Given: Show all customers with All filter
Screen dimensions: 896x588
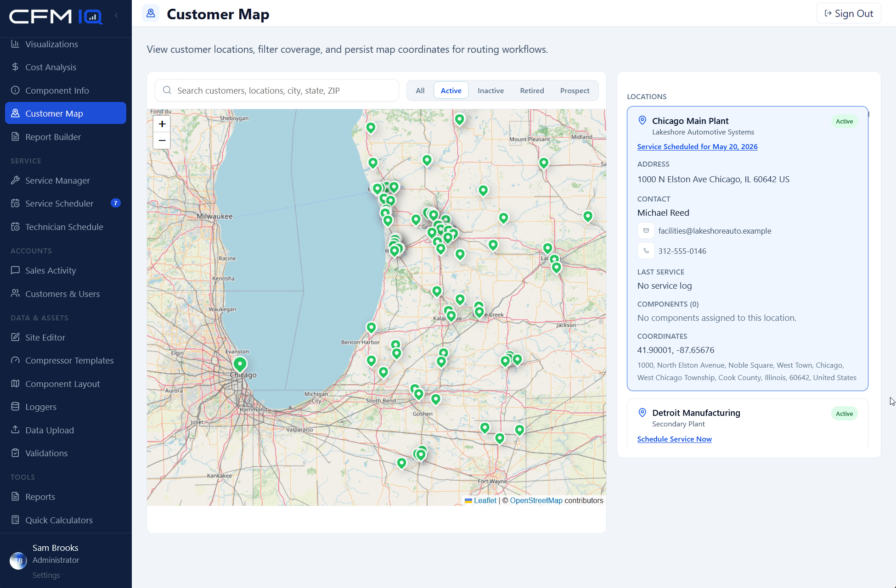Looking at the screenshot, I should [x=420, y=90].
